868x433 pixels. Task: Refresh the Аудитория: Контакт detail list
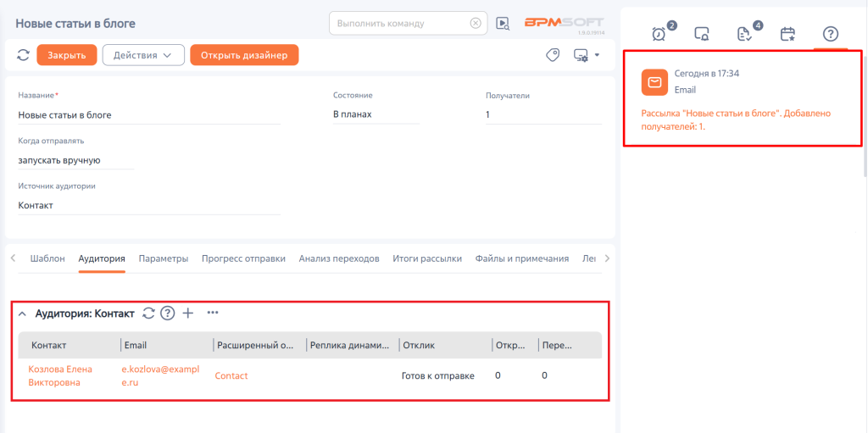pos(148,314)
